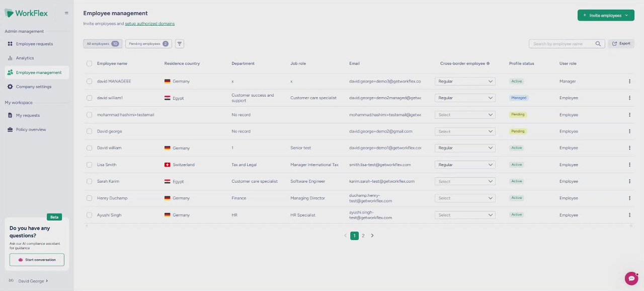Click the filter icon beside Pending employees
This screenshot has height=291, width=644.
click(x=180, y=44)
